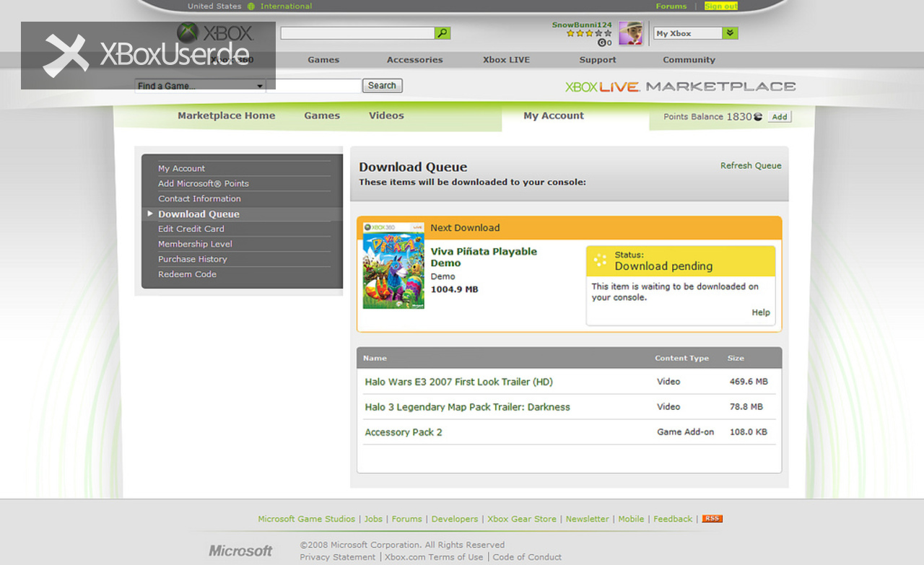Viewport: 924px width, 565px height.
Task: Click the Microsoft Points symbol beside balance
Action: (x=758, y=117)
